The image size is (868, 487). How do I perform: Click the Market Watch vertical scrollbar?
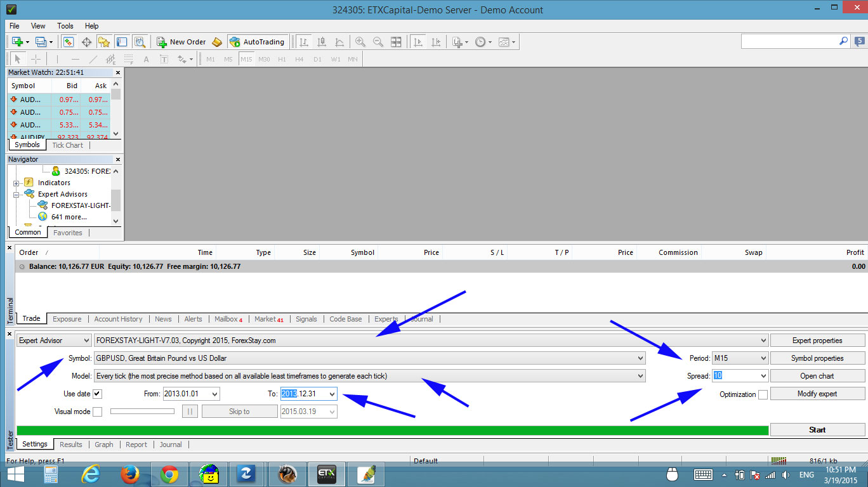[115, 109]
